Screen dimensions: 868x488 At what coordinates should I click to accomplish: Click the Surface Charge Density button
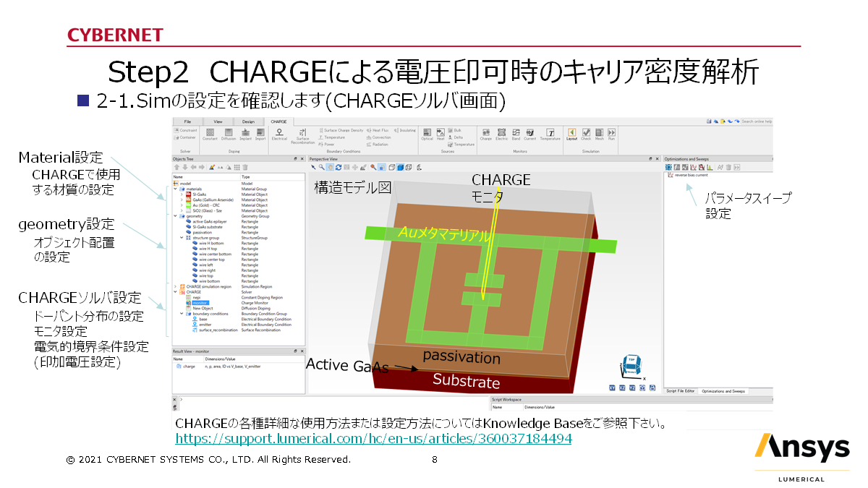pos(341,130)
